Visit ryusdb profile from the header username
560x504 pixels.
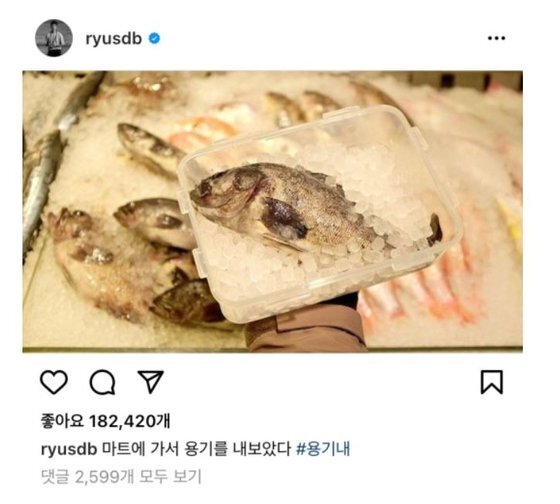click(x=114, y=39)
